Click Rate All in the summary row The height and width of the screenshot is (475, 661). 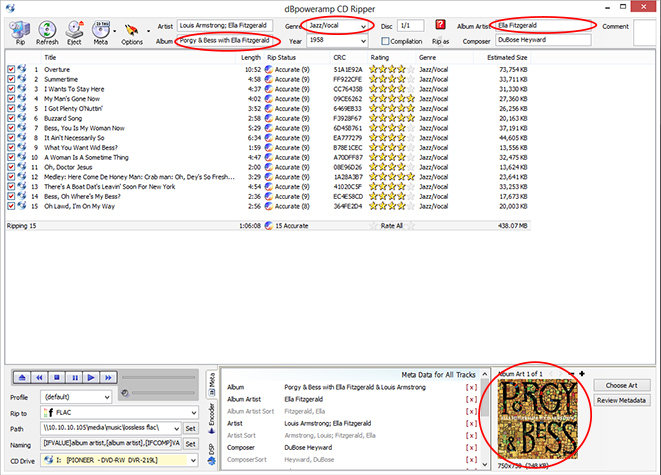pyautogui.click(x=392, y=226)
